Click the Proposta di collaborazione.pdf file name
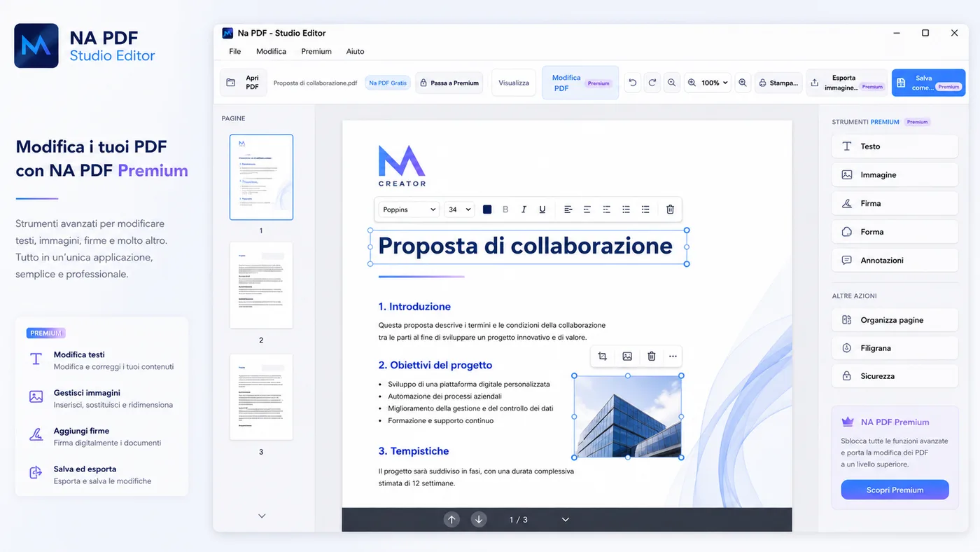The height and width of the screenshot is (552, 980). [315, 83]
